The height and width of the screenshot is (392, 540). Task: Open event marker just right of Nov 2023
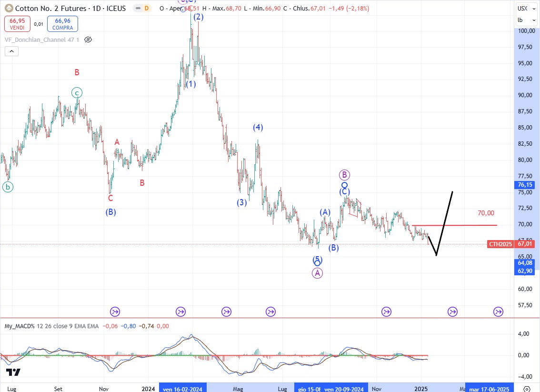pos(115,312)
